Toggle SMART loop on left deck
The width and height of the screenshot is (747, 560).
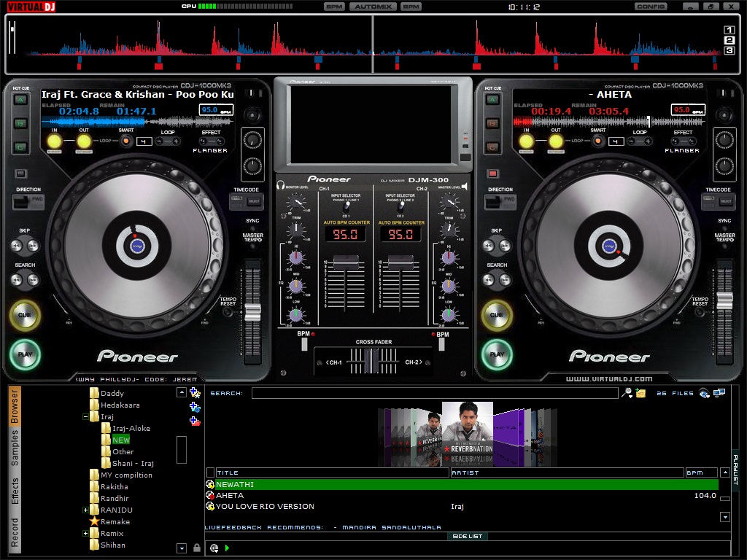coord(125,141)
